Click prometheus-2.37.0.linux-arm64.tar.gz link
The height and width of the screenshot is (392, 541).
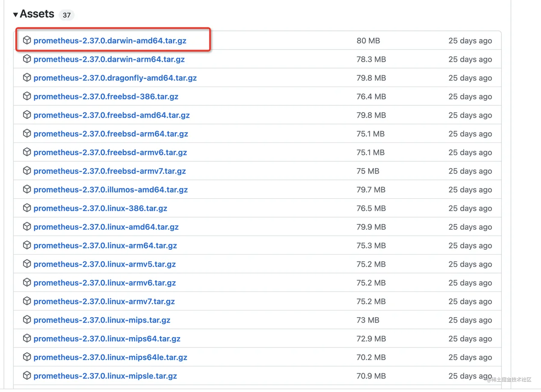105,246
